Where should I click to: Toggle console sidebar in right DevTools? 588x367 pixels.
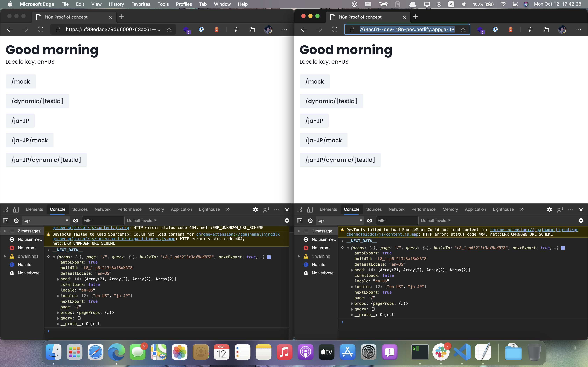[300, 221]
